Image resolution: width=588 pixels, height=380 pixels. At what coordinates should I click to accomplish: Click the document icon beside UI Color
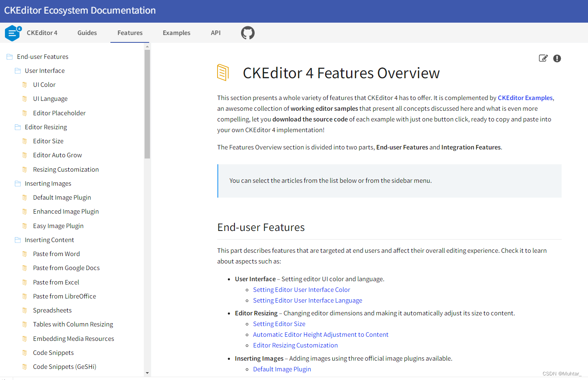click(x=25, y=85)
